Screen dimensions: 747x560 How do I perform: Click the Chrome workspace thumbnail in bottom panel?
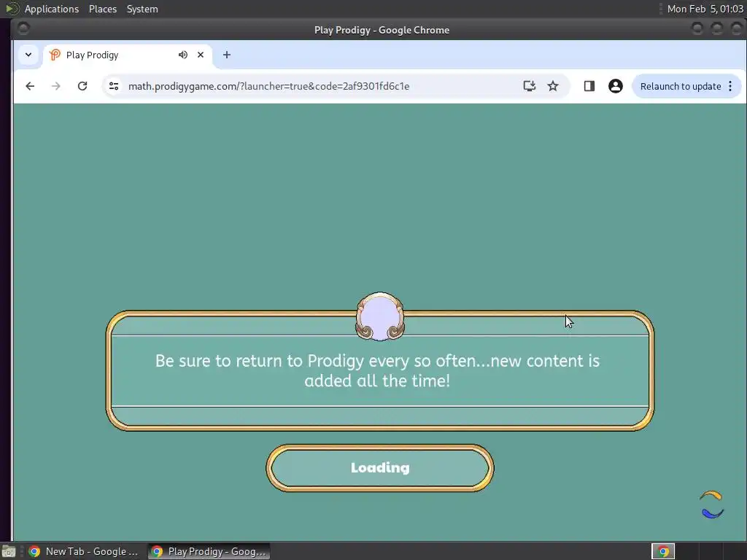pos(663,551)
